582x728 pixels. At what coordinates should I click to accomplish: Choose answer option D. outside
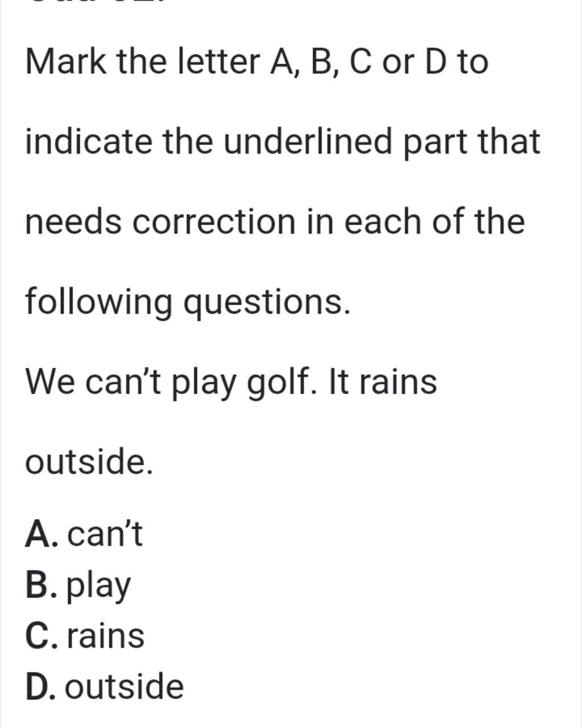coord(105,686)
